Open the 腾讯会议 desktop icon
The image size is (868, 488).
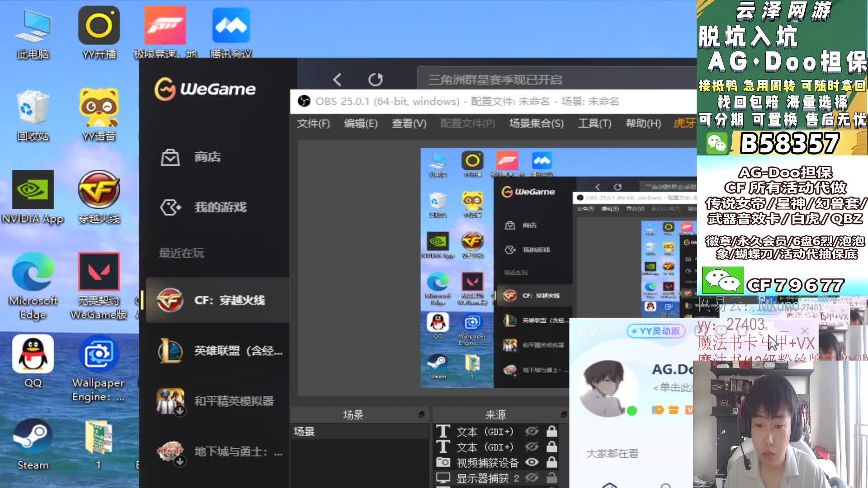coord(231,34)
